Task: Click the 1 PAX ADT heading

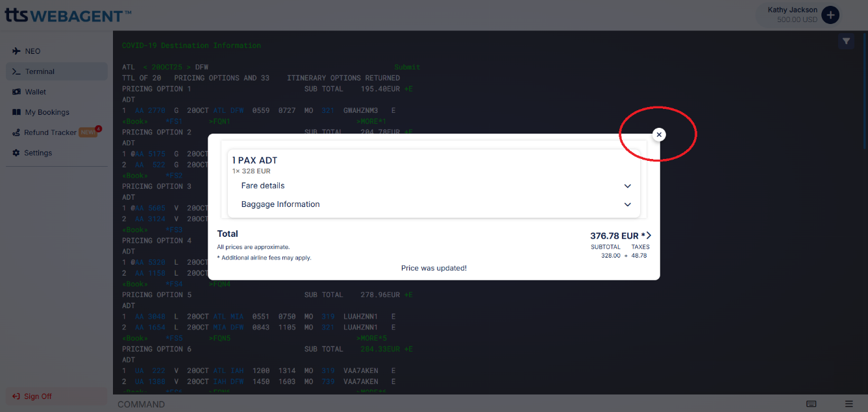Action: [x=254, y=160]
